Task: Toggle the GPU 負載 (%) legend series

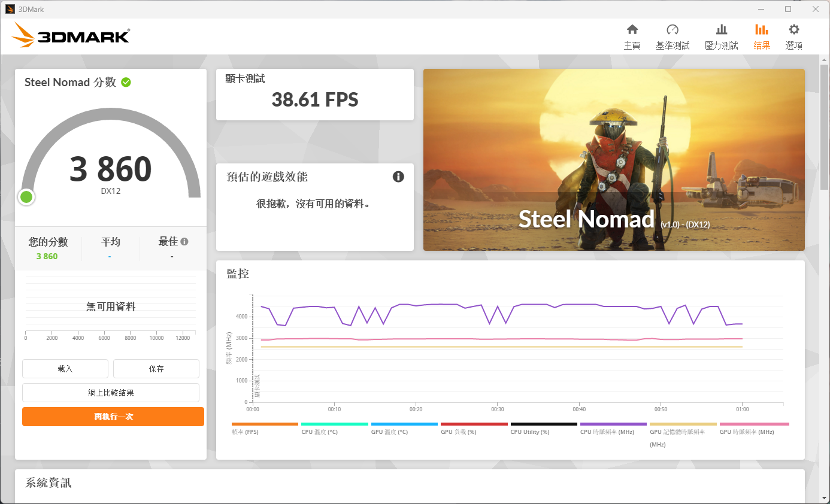Action: click(x=474, y=429)
